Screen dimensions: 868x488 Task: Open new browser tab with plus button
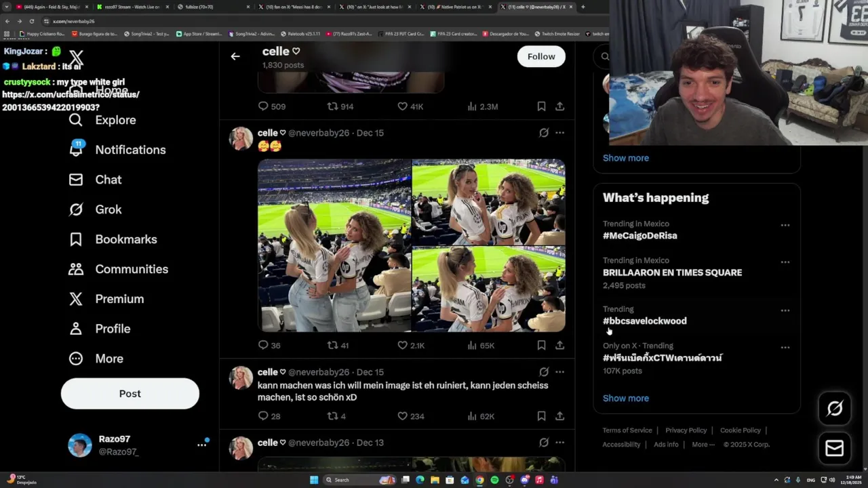click(584, 7)
